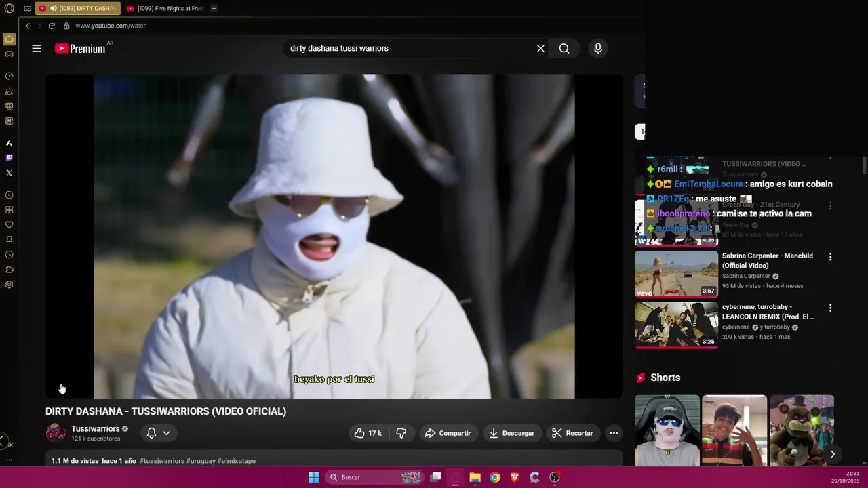
Task: Expand the subscription notification chevron
Action: (x=166, y=433)
